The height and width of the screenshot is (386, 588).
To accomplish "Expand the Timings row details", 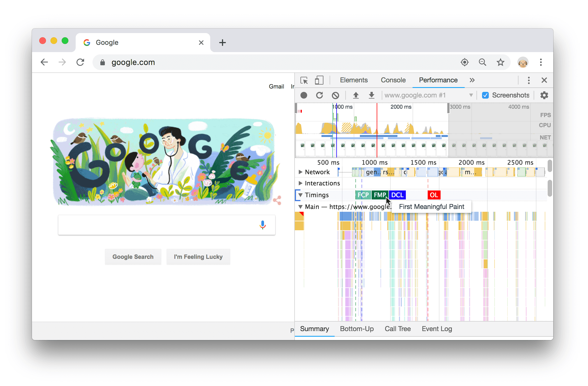I will pyautogui.click(x=300, y=195).
